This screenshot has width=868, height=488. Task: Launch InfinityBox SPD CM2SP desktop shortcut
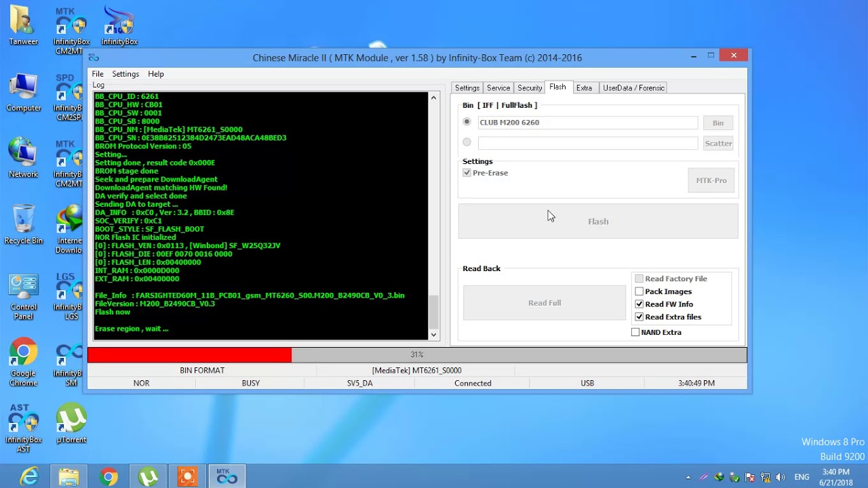pos(68,98)
